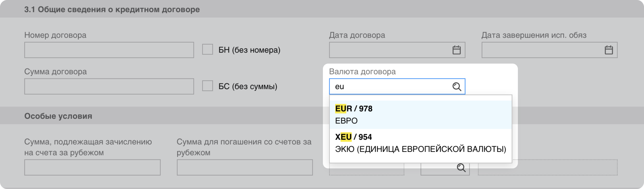Focus Сумма, подлежащая зачислению input
This screenshot has height=189, width=644.
[92, 168]
